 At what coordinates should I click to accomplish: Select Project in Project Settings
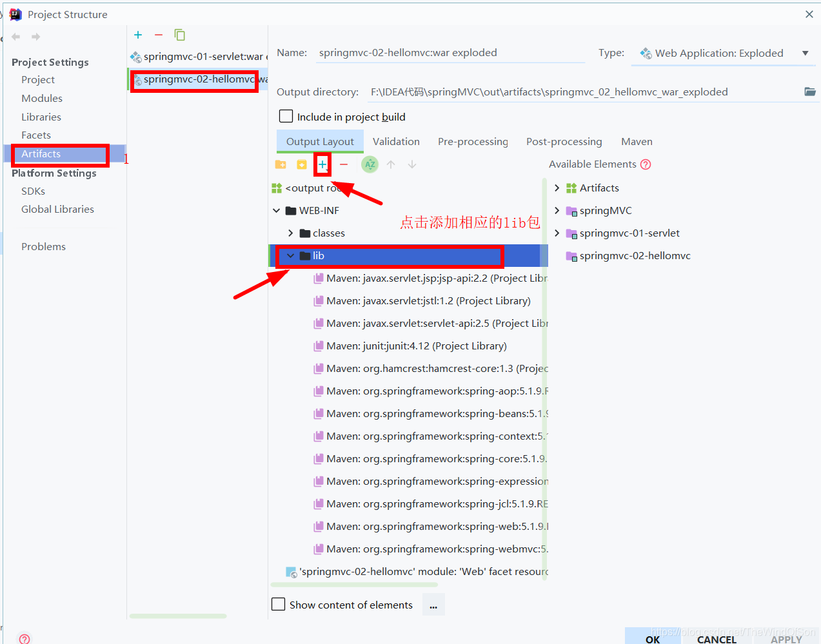coord(38,80)
